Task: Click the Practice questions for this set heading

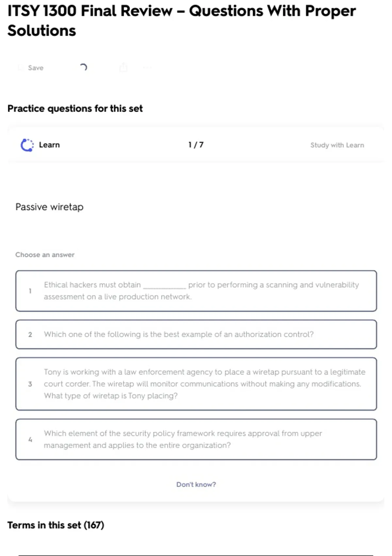Action: coord(75,108)
